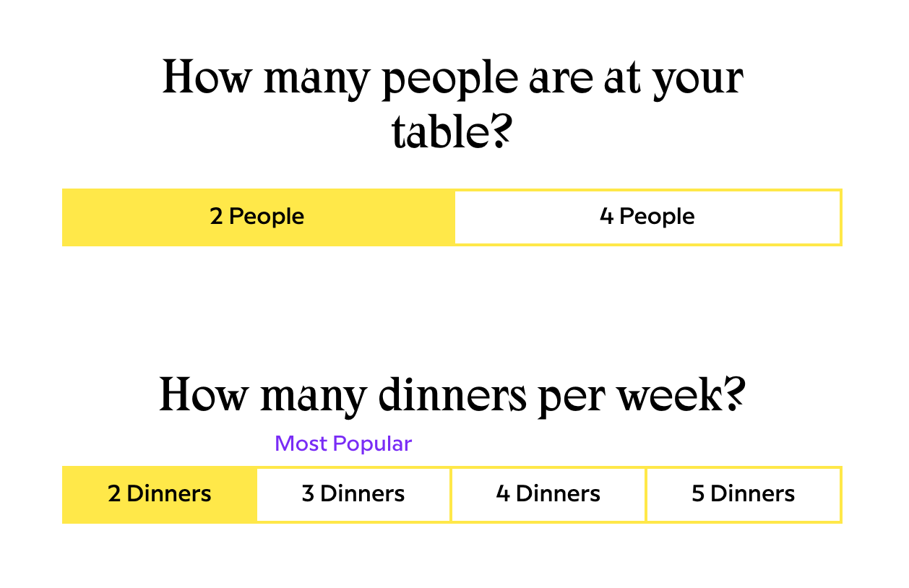The image size is (909, 588).
Task: Select the 2 People option
Action: [x=257, y=217]
